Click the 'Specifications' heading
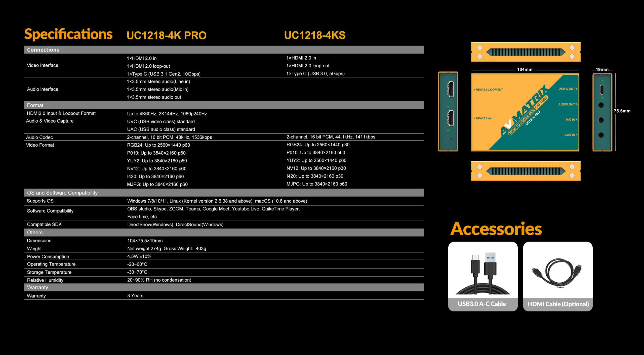 click(x=68, y=34)
